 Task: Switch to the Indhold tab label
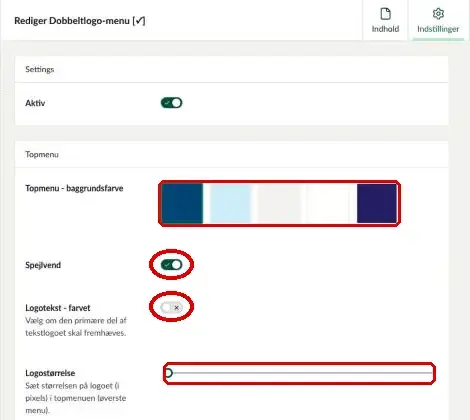pos(385,29)
